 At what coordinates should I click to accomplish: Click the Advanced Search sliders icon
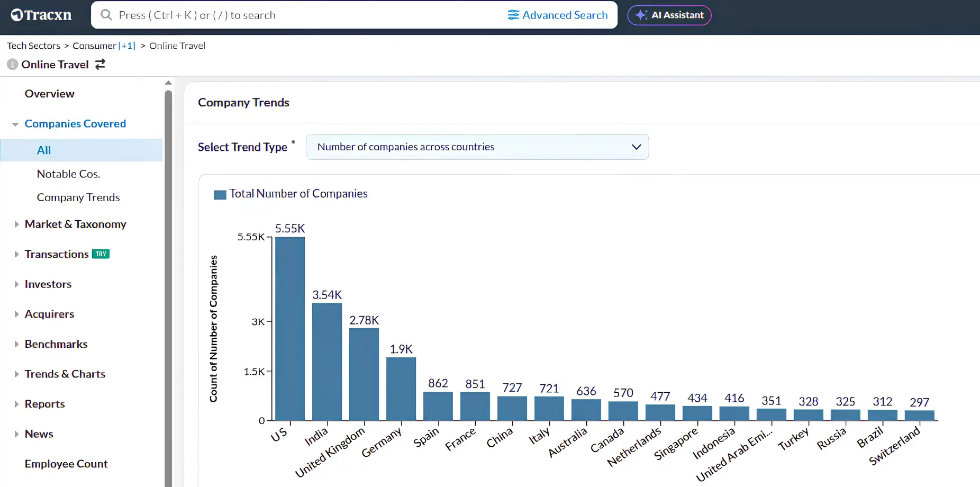(513, 15)
